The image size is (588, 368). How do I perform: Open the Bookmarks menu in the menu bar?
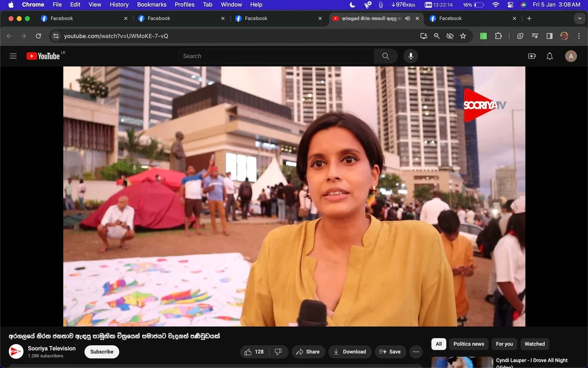152,5
